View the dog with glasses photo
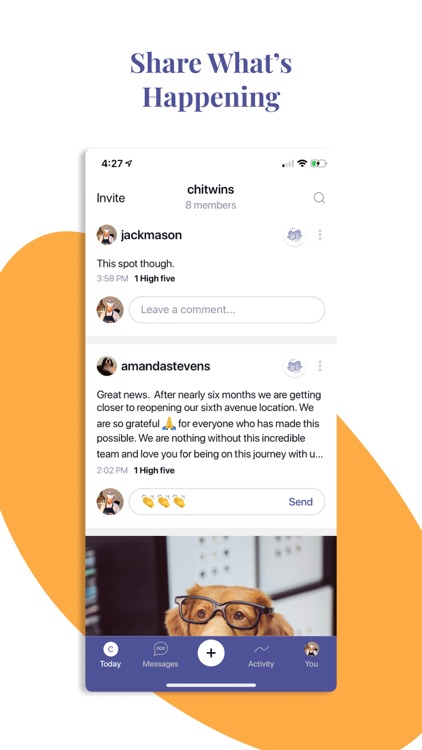The height and width of the screenshot is (750, 422). pos(211,586)
